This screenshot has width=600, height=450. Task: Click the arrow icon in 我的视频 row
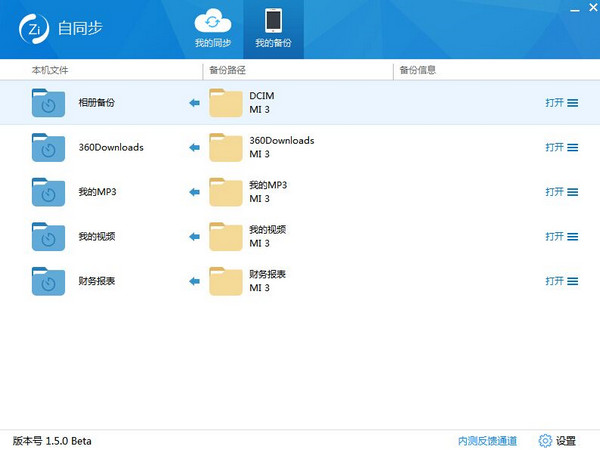[194, 236]
